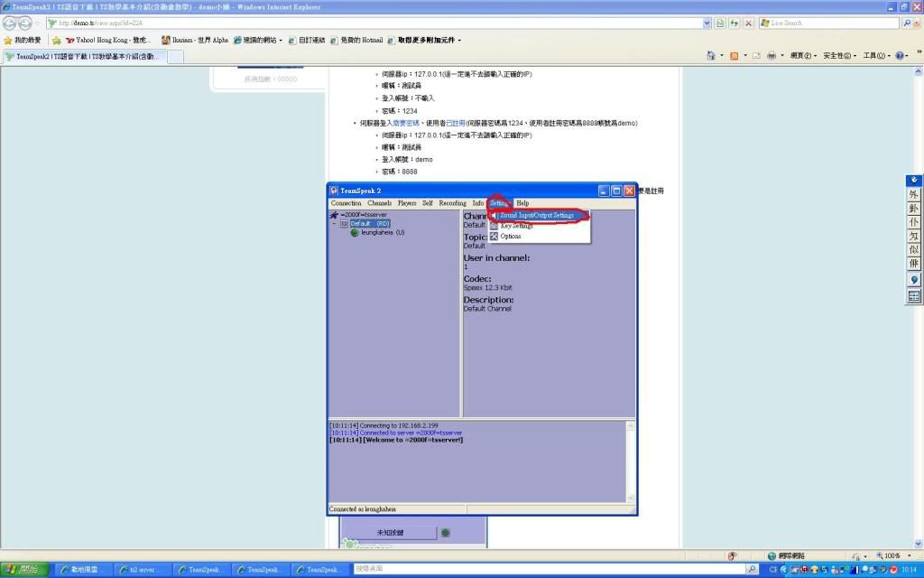Select the Default (RD) channel

coord(370,223)
